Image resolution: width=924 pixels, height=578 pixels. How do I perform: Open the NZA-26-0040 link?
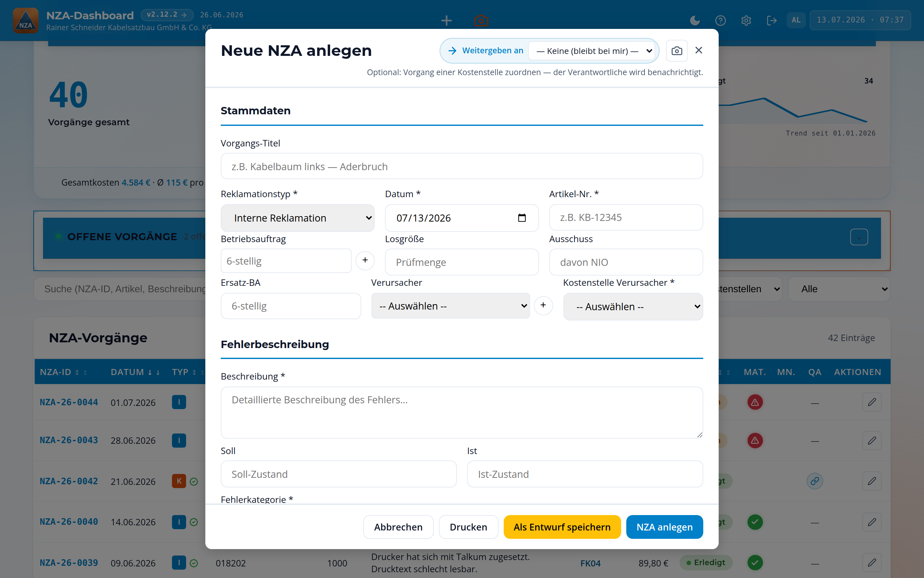coord(69,522)
